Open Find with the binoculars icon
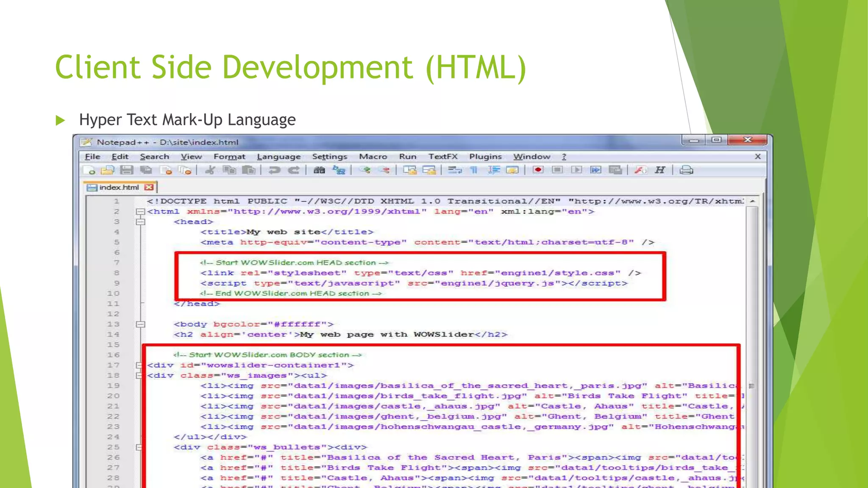Screen dimensions: 868x488 [x=319, y=170]
